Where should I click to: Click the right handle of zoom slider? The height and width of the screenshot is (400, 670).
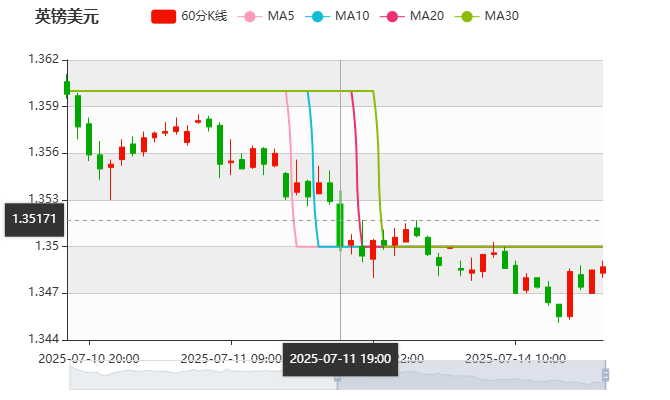coord(606,374)
